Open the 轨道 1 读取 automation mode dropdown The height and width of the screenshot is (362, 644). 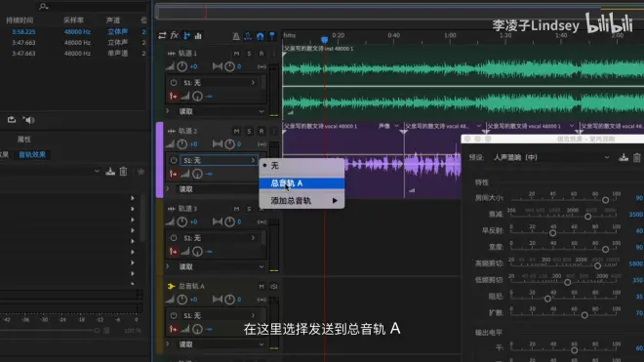pos(221,111)
